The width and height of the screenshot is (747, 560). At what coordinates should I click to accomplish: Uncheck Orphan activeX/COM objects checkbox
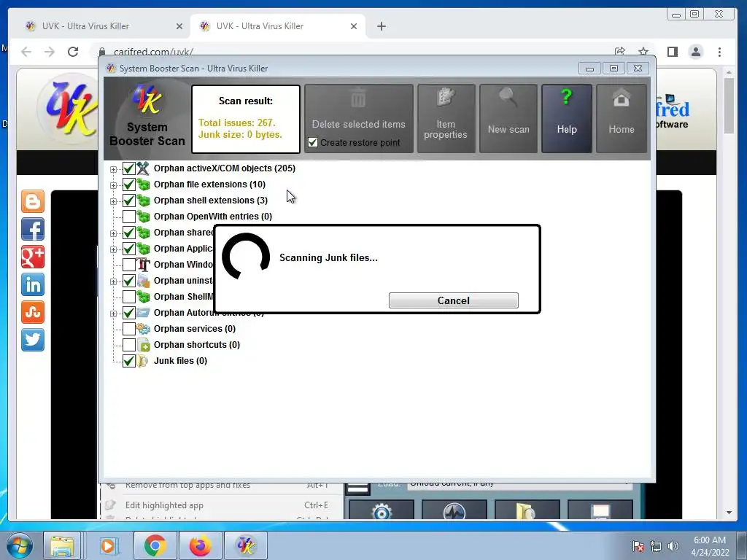tap(128, 168)
